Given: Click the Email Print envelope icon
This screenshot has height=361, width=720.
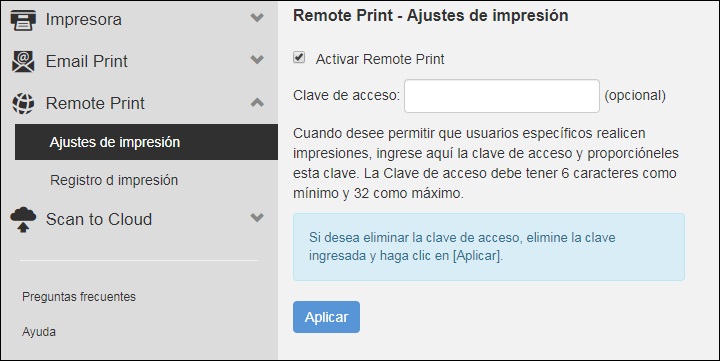Looking at the screenshot, I should tap(23, 62).
